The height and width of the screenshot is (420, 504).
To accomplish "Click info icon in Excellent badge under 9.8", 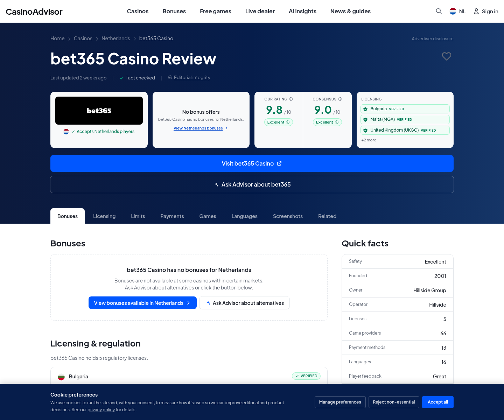I will (x=288, y=122).
